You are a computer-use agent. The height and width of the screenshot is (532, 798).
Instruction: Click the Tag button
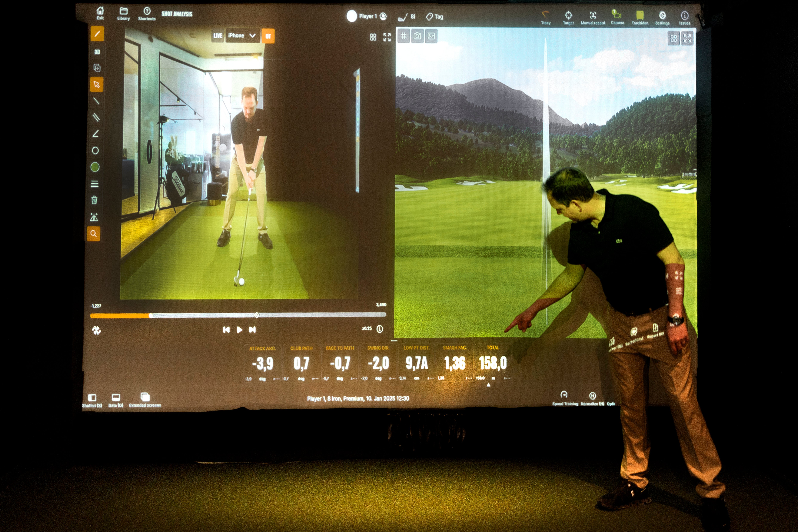pyautogui.click(x=435, y=17)
